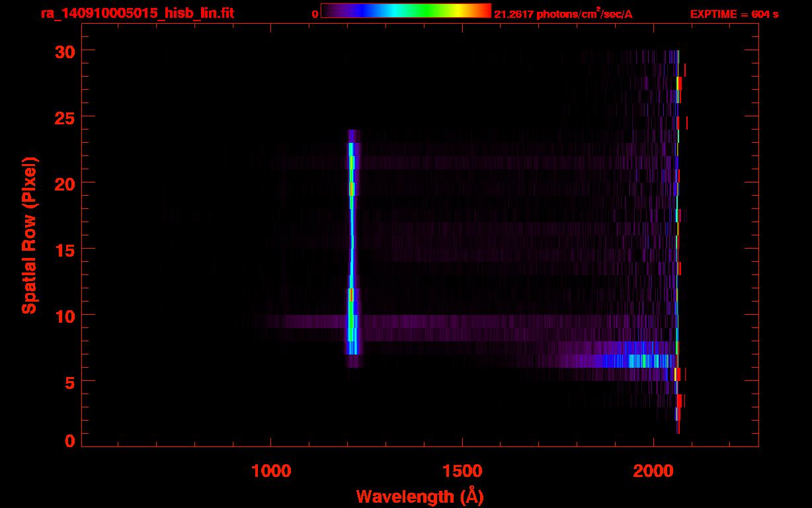Viewport: 812px width, 508px height.
Task: Click the EXPTIME = 604 s label
Action: (x=735, y=14)
